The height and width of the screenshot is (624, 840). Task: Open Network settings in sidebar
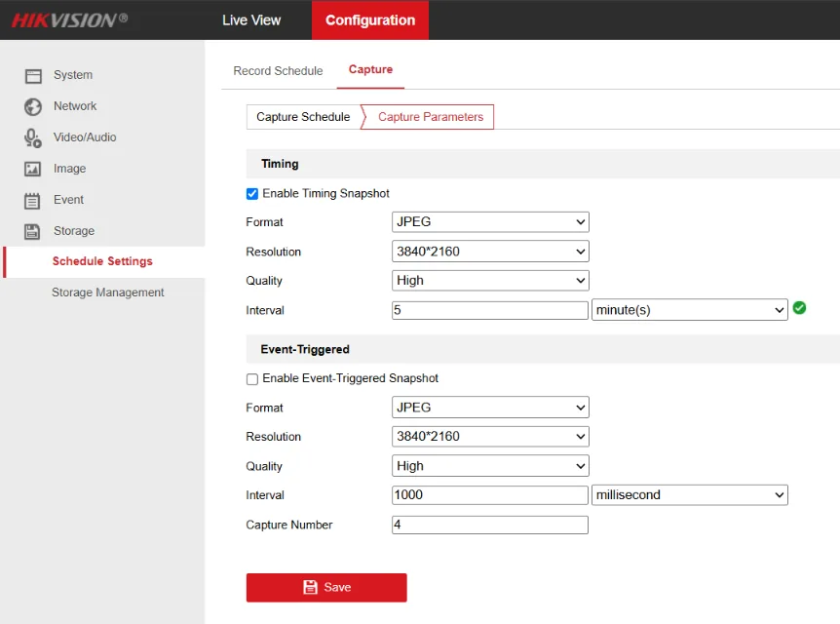75,106
